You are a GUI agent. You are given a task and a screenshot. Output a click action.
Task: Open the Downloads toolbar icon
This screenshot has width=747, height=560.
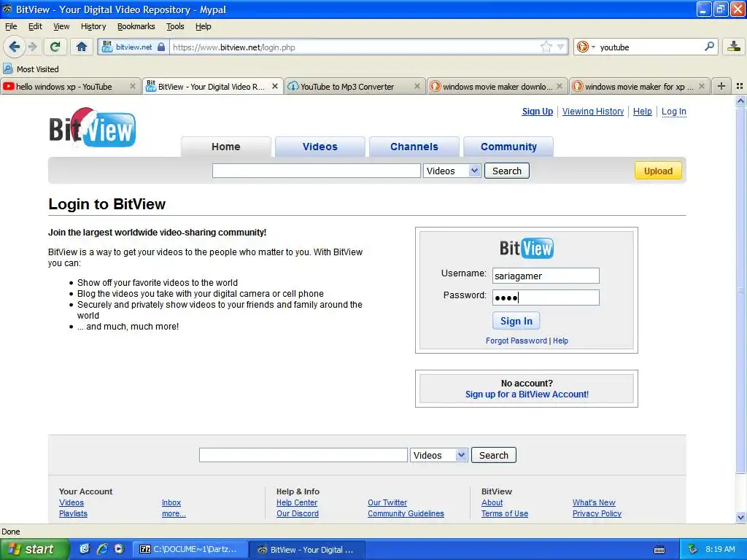click(x=734, y=47)
